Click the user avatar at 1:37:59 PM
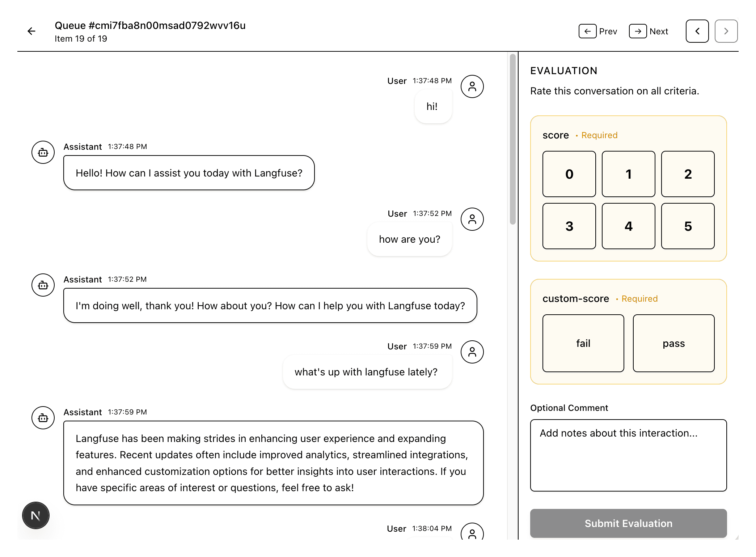 472,352
